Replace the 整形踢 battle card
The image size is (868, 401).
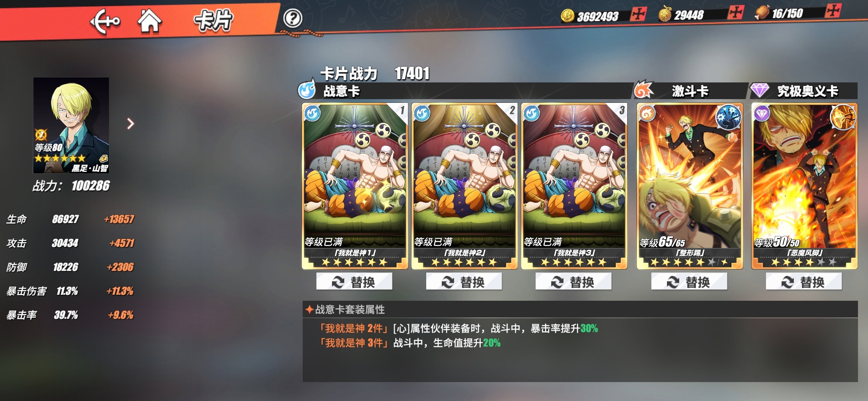(689, 282)
